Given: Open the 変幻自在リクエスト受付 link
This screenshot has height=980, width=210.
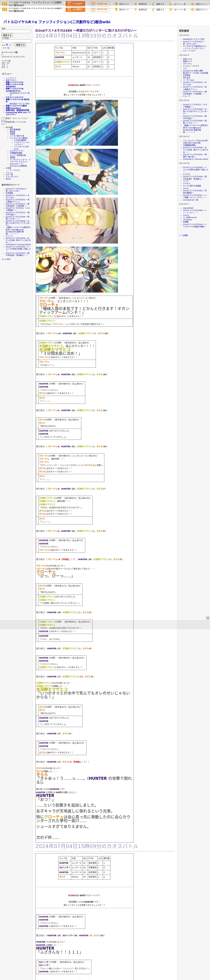Looking at the screenshot, I should [19, 104].
